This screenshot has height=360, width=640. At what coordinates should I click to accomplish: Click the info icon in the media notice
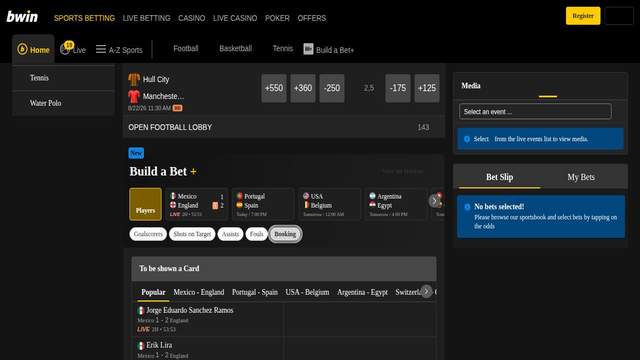tap(467, 139)
